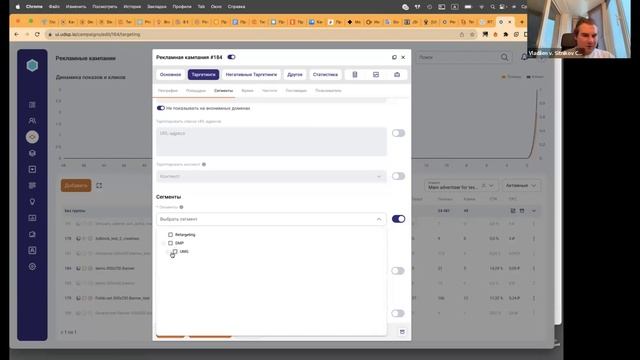The width and height of the screenshot is (640, 360).
Task: Switch to the Основное tab
Action: pyautogui.click(x=170, y=75)
